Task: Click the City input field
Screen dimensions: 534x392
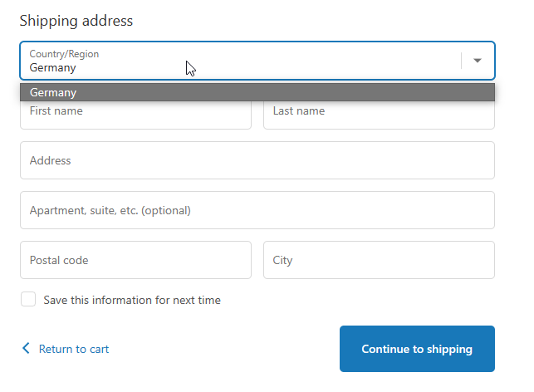Action: [x=379, y=260]
